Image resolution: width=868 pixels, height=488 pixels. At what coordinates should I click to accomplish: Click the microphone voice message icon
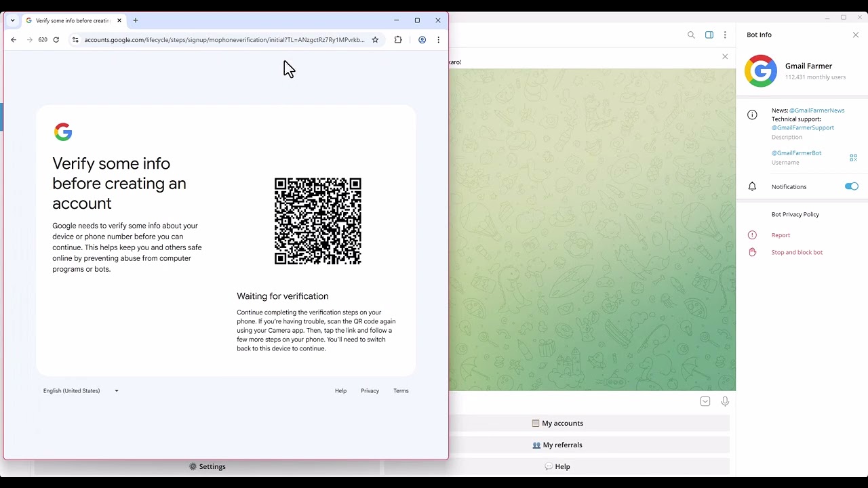click(x=725, y=401)
